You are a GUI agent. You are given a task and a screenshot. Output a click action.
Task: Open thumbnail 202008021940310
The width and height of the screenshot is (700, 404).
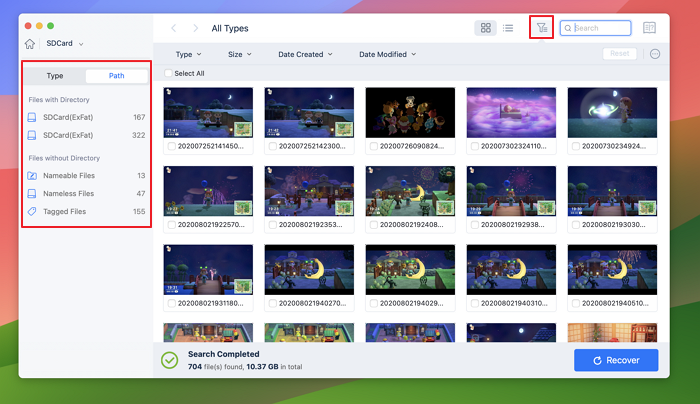[x=511, y=270]
